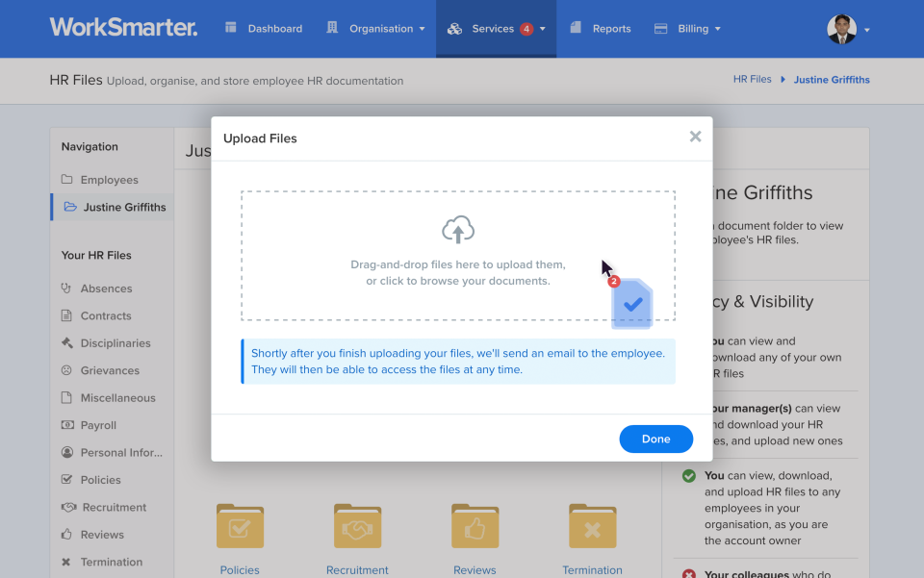This screenshot has width=924, height=578.
Task: Expand the Services menu with notification badge
Action: coord(496,28)
